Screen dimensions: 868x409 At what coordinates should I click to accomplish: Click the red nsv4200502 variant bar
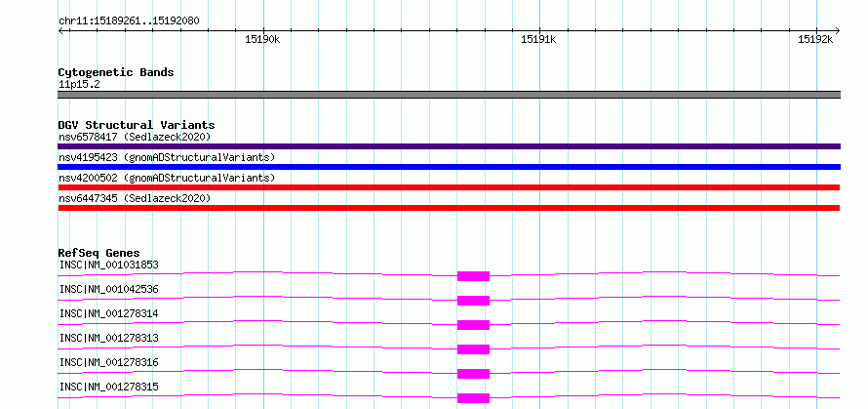pos(449,187)
